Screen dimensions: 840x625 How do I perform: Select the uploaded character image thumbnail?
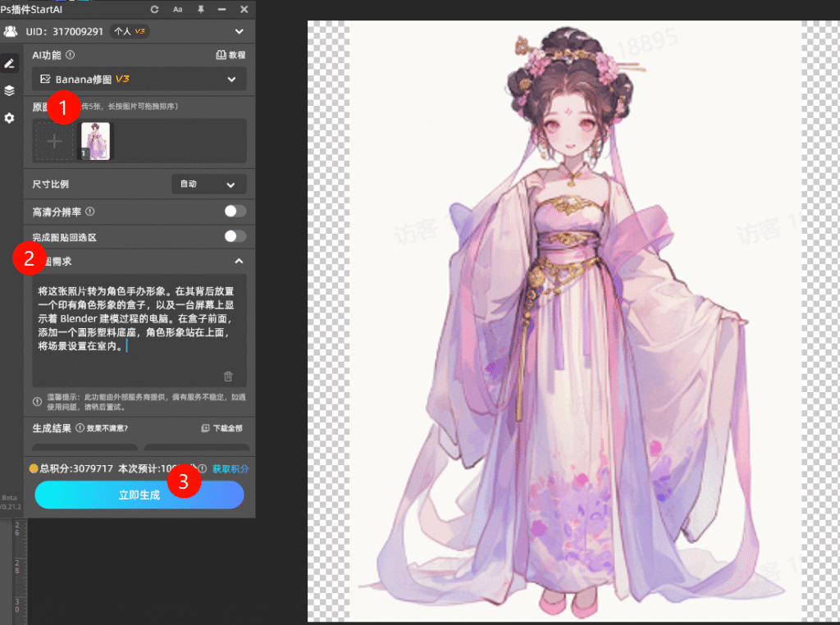95,141
